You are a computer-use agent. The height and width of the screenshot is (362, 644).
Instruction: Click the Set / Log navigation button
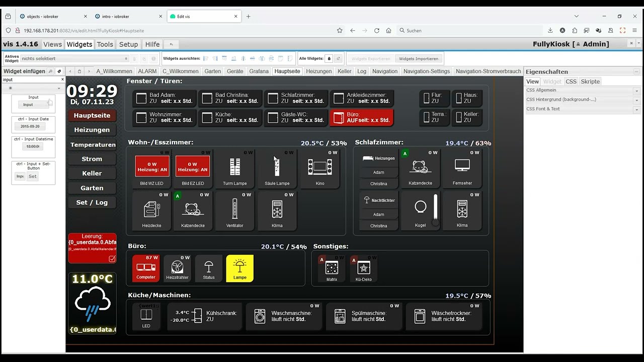click(92, 202)
